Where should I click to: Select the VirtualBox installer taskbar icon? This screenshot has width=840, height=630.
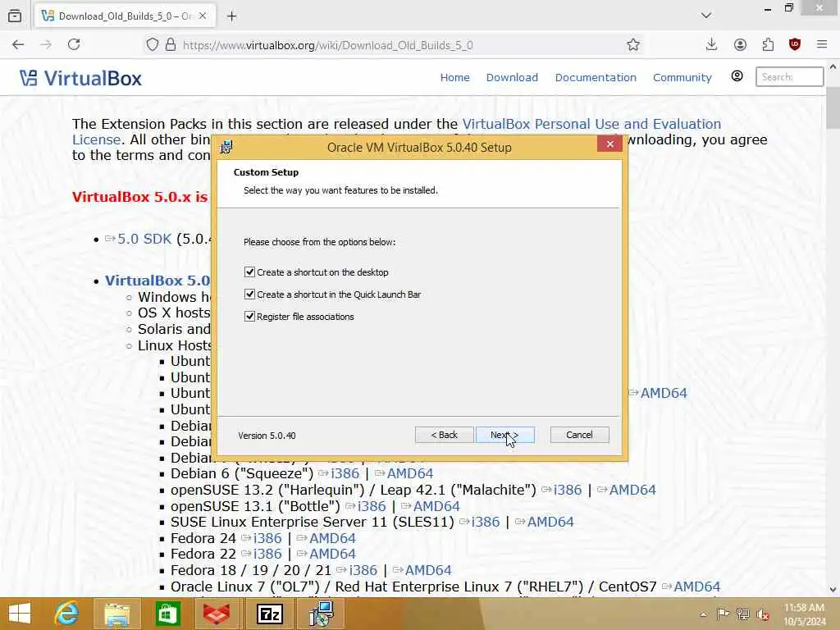(x=321, y=614)
